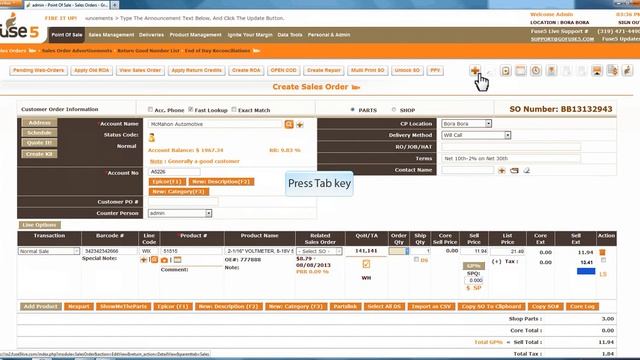
Task: Toggle the Acc. Phone checkbox
Action: point(150,109)
